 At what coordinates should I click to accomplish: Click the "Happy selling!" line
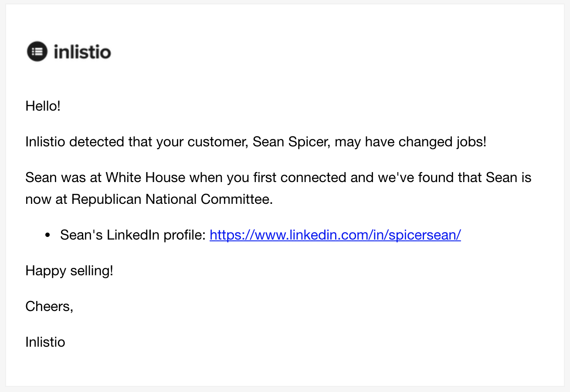coord(69,271)
